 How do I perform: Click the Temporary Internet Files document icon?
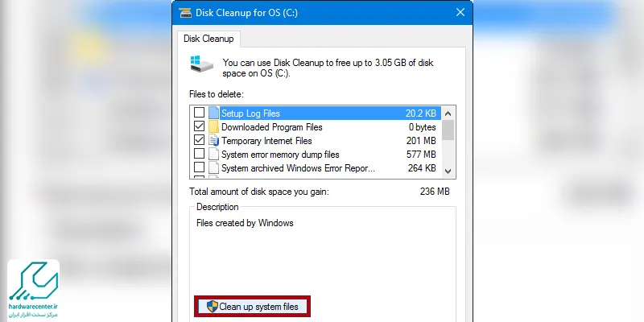[x=213, y=140]
